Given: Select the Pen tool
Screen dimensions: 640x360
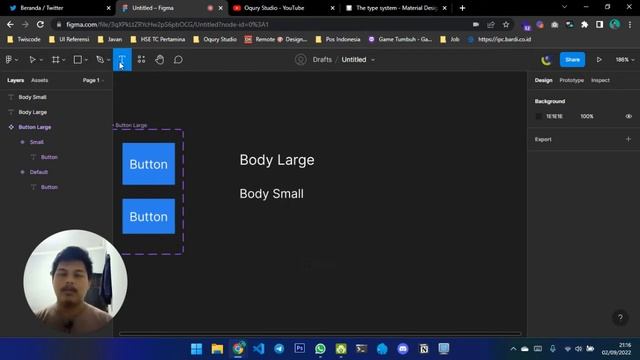Looking at the screenshot, I should click(100, 60).
